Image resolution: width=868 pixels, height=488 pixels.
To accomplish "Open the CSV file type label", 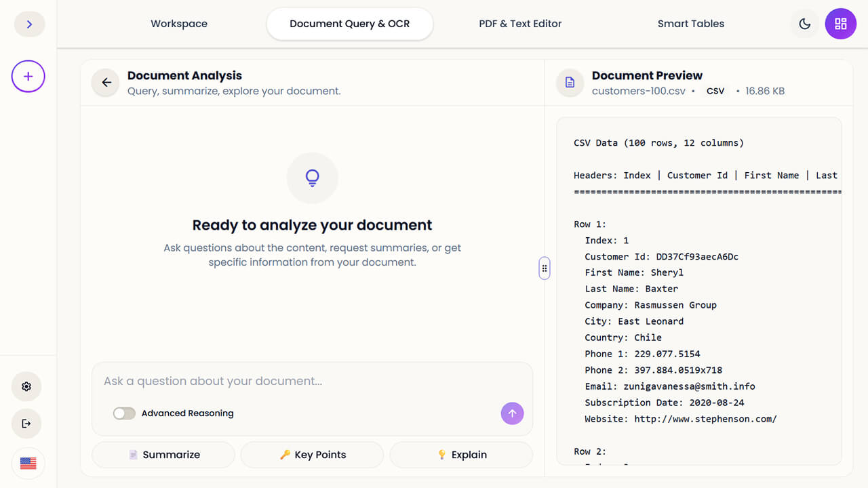I will point(715,90).
